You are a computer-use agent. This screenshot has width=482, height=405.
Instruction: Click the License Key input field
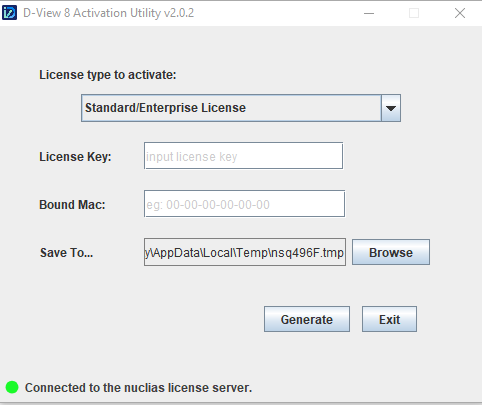click(x=243, y=156)
